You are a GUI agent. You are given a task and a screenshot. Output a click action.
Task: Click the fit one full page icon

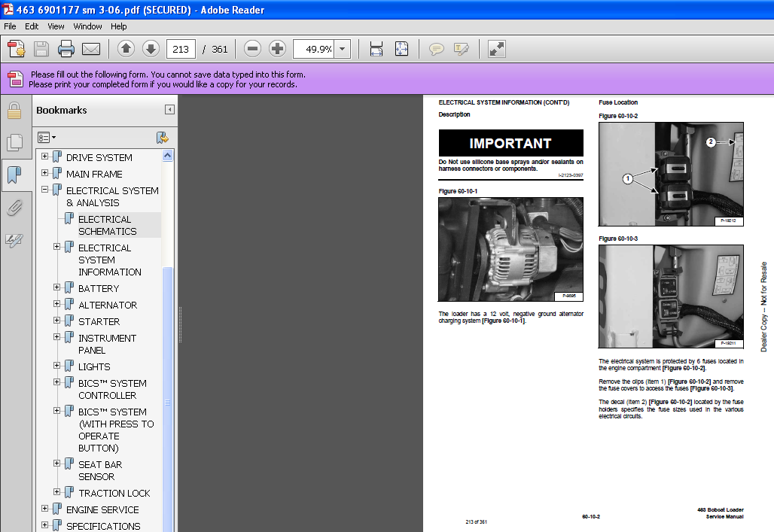402,49
